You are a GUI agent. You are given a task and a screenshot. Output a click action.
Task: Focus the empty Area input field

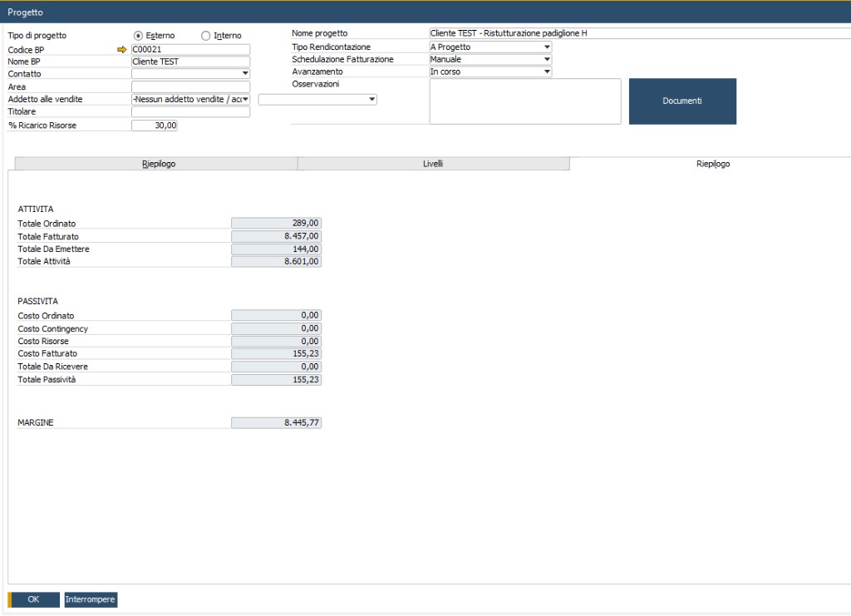coord(190,86)
